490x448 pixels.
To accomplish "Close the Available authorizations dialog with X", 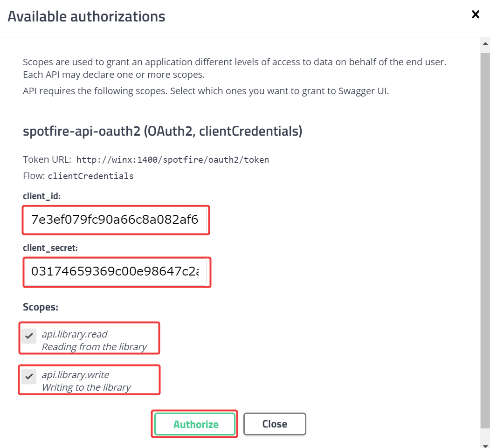I will (476, 14).
